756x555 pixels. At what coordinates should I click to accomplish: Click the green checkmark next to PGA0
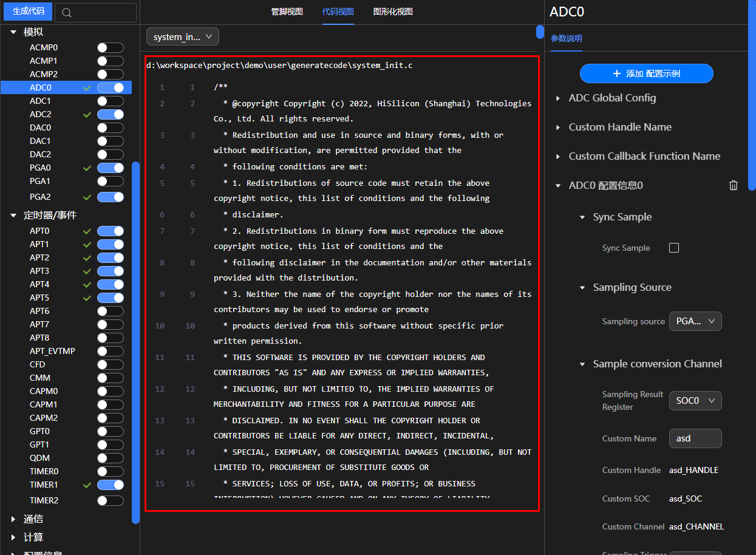tap(87, 168)
